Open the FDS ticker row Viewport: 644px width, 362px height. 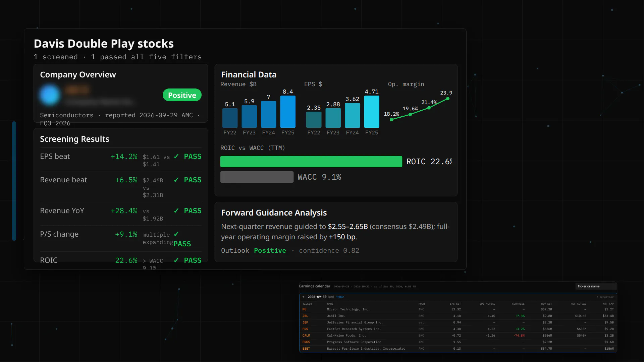click(x=458, y=329)
